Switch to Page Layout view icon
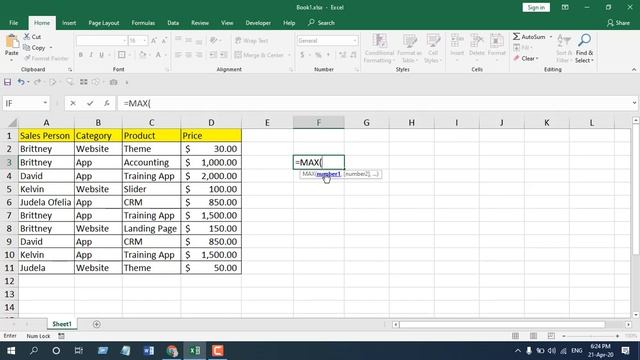Screen dimensions: 640x360 pos(533,336)
